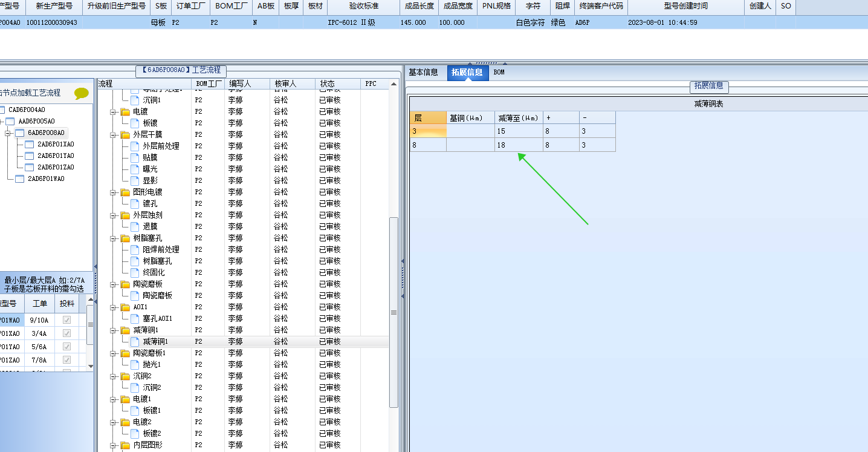The image size is (868, 452).
Task: Click the window icon next to AAD6P005A0
Action: pos(10,121)
